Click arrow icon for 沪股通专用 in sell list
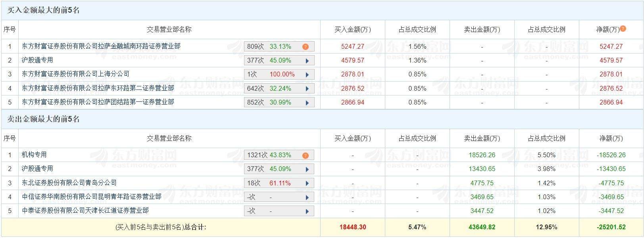 [307, 169]
